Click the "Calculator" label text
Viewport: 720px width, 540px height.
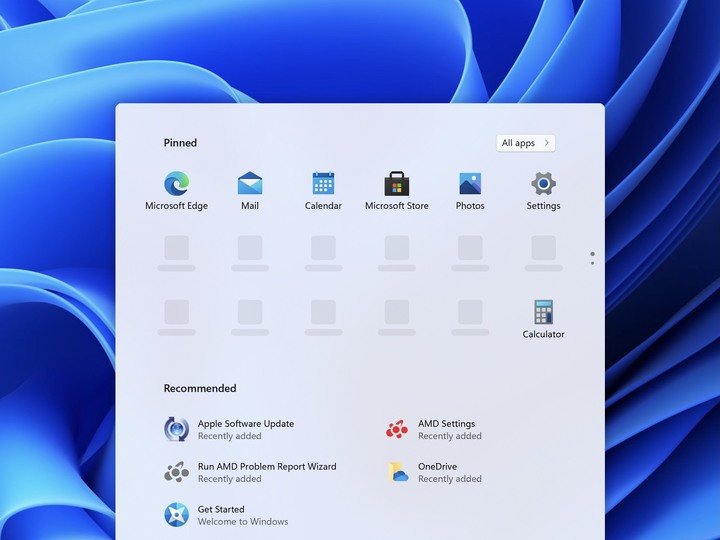[x=543, y=334]
